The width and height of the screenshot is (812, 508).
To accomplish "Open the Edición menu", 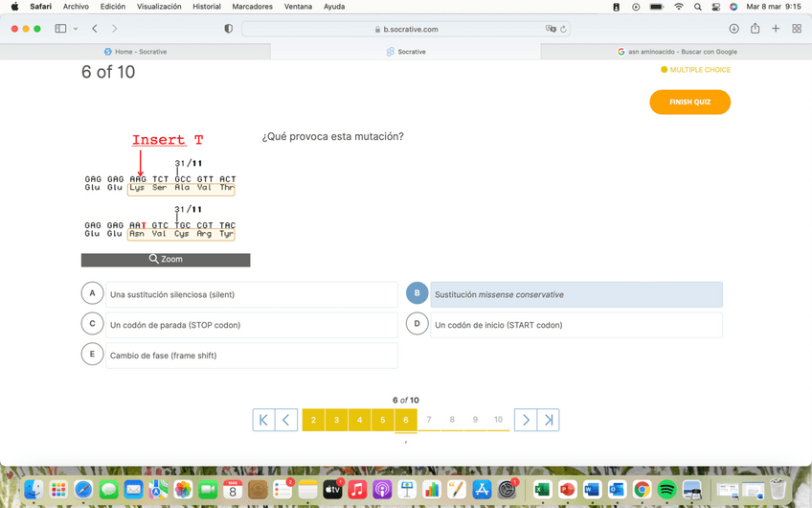I will [113, 7].
